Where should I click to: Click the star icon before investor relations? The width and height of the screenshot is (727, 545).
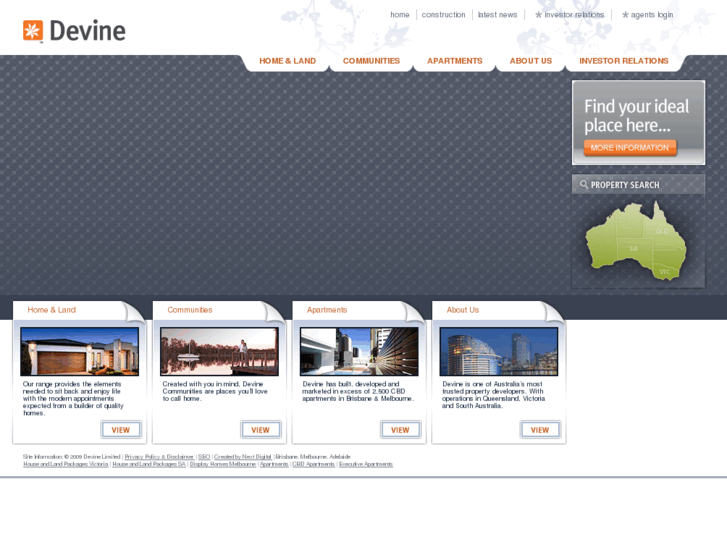(x=538, y=15)
